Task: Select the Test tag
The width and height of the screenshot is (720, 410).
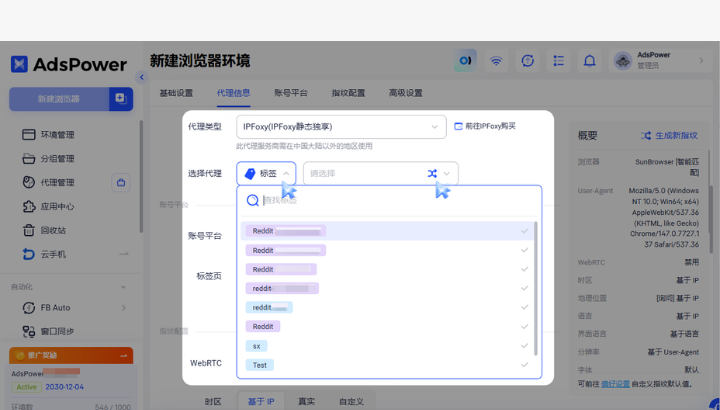Action: pos(259,365)
